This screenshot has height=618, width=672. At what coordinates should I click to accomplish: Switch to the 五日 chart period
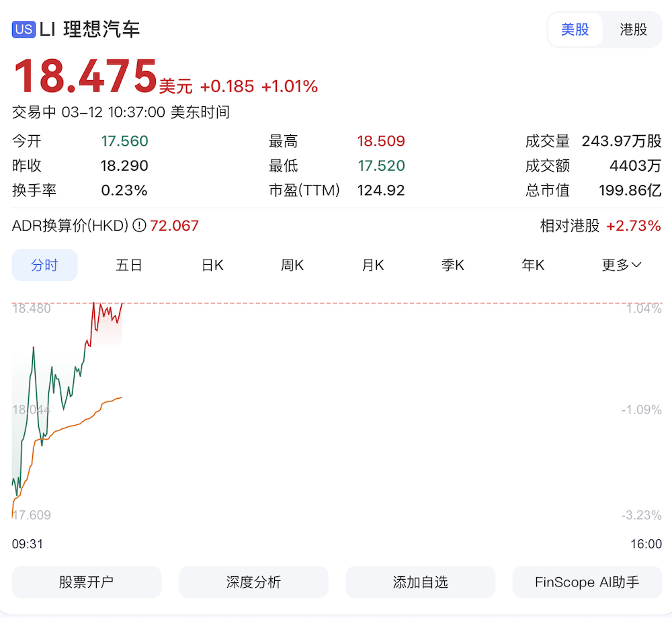[128, 265]
